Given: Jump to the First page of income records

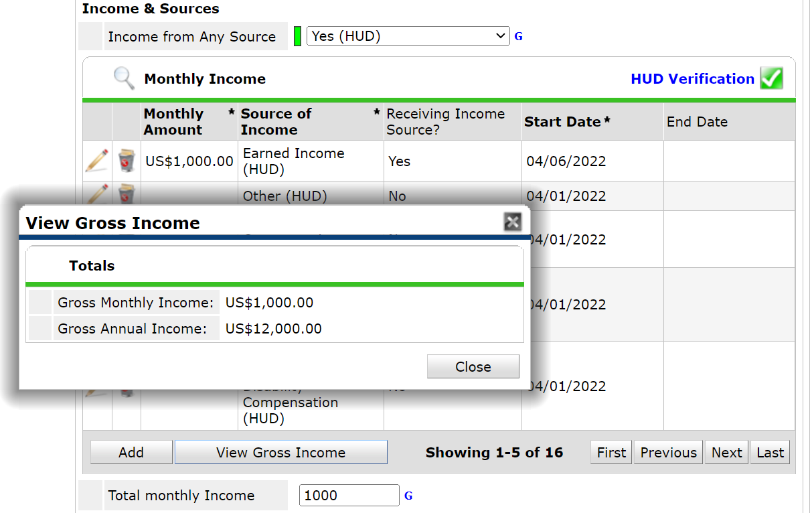Looking at the screenshot, I should (611, 453).
